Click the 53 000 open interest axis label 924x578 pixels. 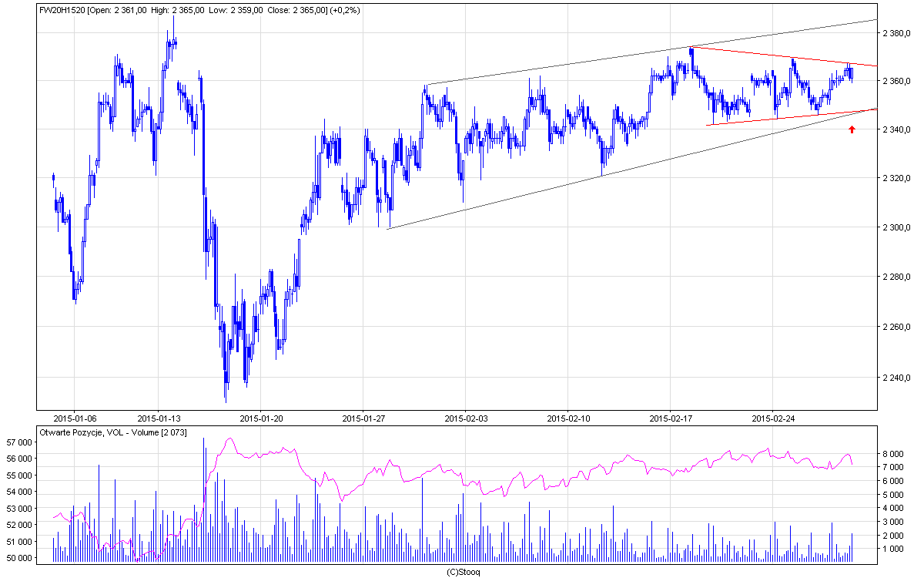point(18,509)
